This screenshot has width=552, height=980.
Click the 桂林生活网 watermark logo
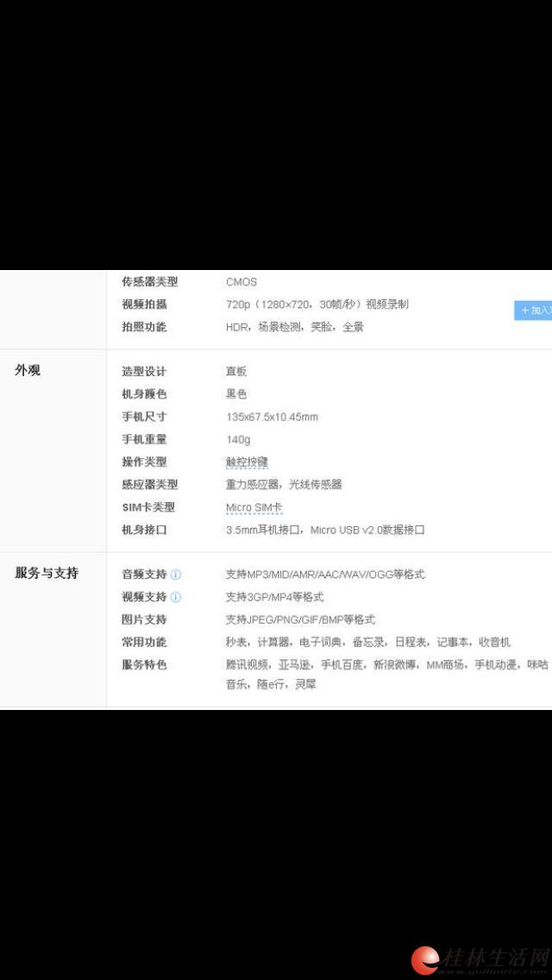(480, 958)
